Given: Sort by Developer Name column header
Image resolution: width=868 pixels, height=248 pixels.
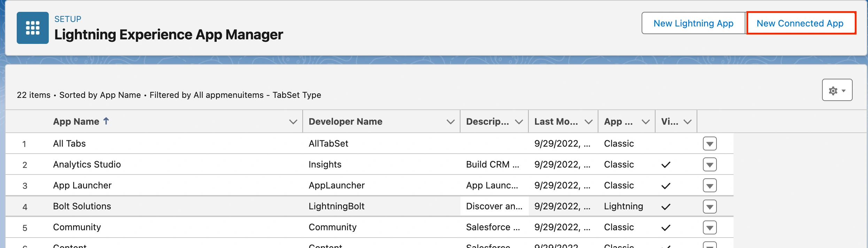Looking at the screenshot, I should click(346, 122).
